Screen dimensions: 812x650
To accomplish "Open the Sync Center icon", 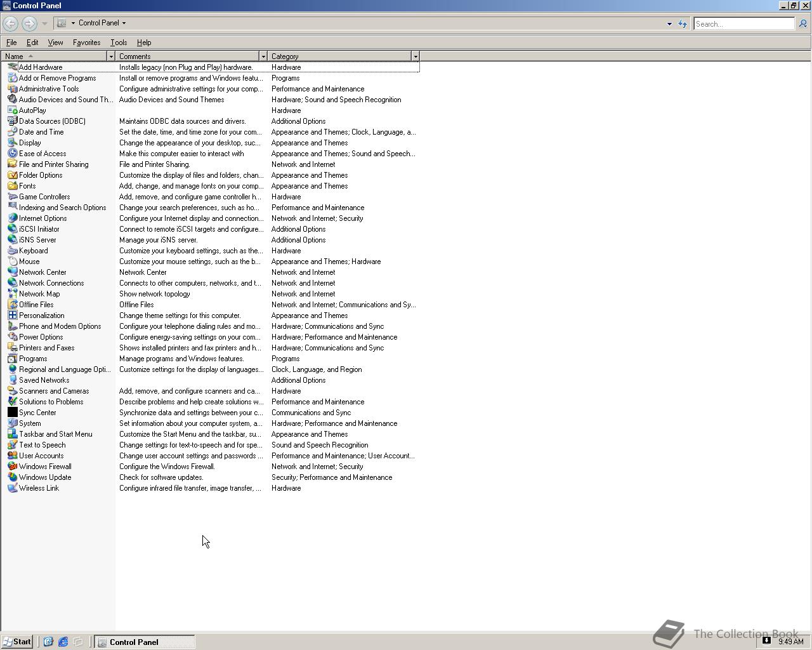I will point(12,413).
